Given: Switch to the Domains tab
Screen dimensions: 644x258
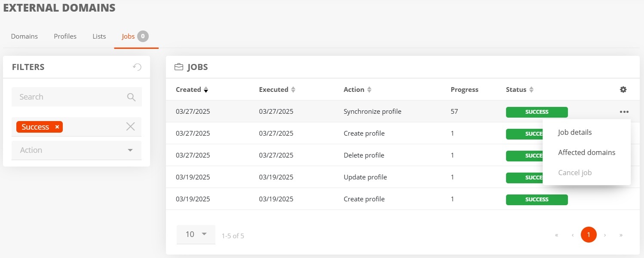Looking at the screenshot, I should pyautogui.click(x=25, y=36).
